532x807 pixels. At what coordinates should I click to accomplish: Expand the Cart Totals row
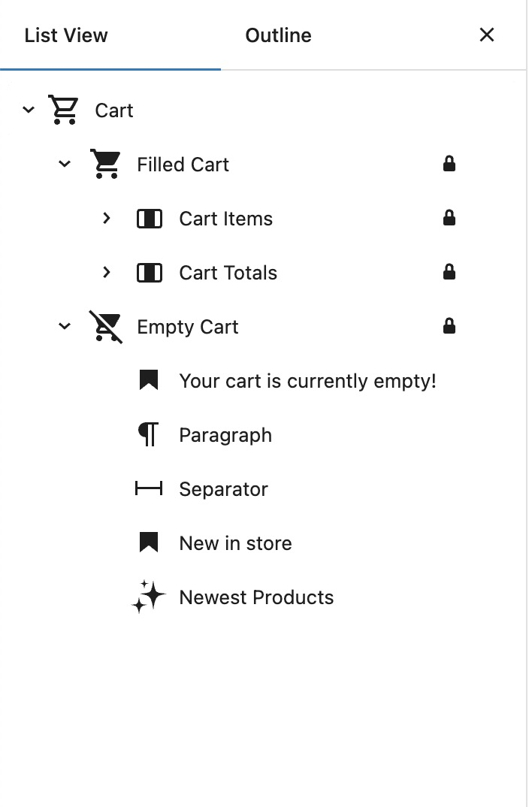pyautogui.click(x=107, y=272)
